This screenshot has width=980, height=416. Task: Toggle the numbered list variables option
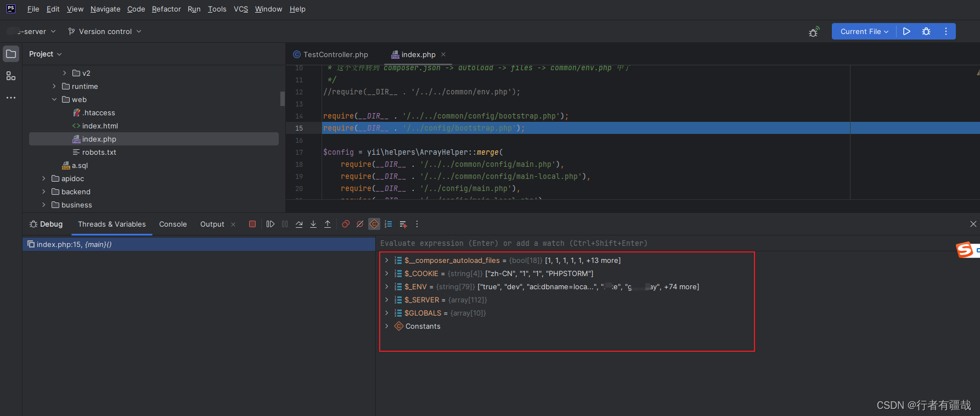pos(388,224)
